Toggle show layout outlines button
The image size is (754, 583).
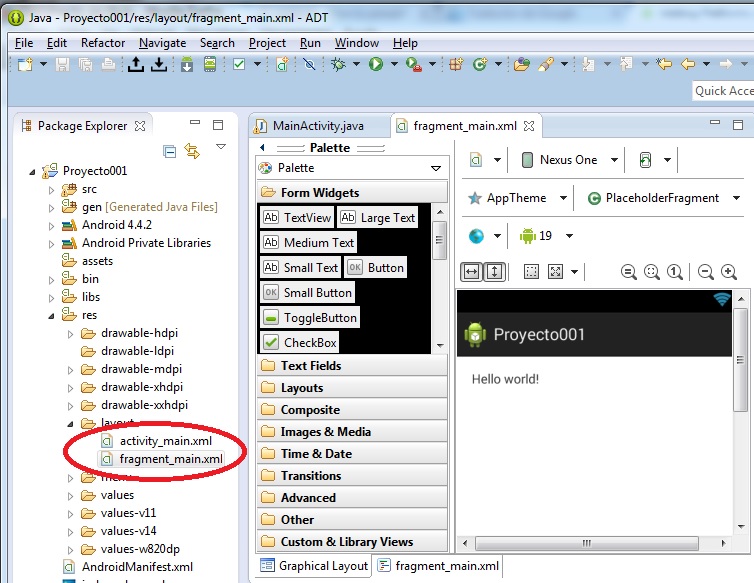coord(531,272)
